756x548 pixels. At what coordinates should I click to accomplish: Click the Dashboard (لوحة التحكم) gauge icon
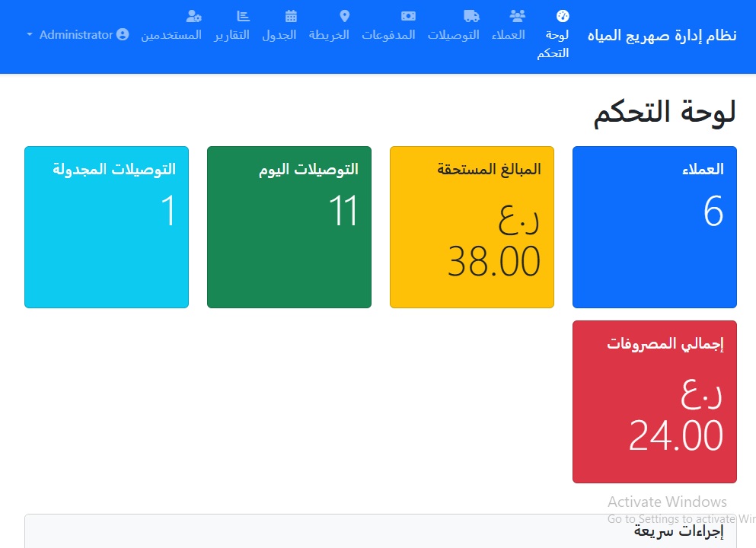561,15
